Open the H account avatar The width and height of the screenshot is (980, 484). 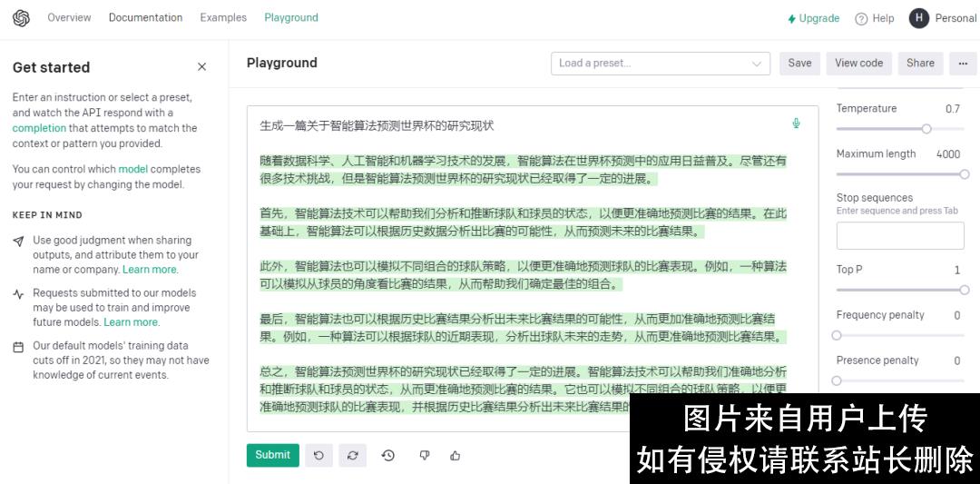[x=918, y=18]
